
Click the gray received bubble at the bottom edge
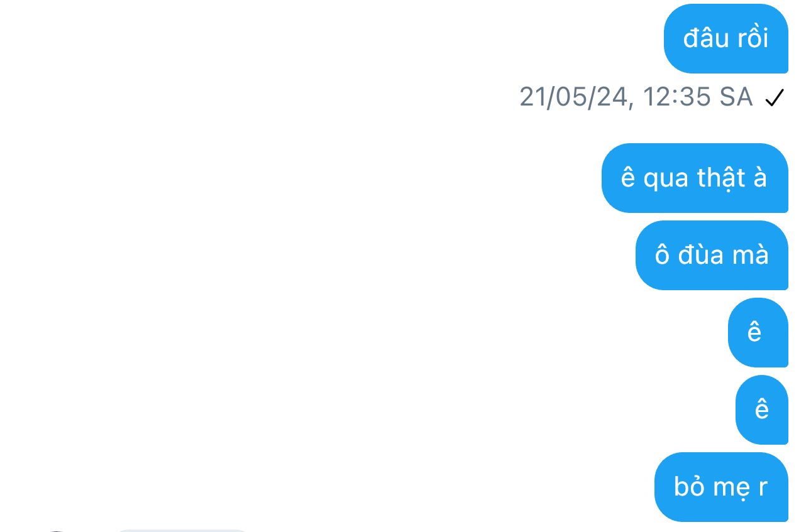(182, 531)
